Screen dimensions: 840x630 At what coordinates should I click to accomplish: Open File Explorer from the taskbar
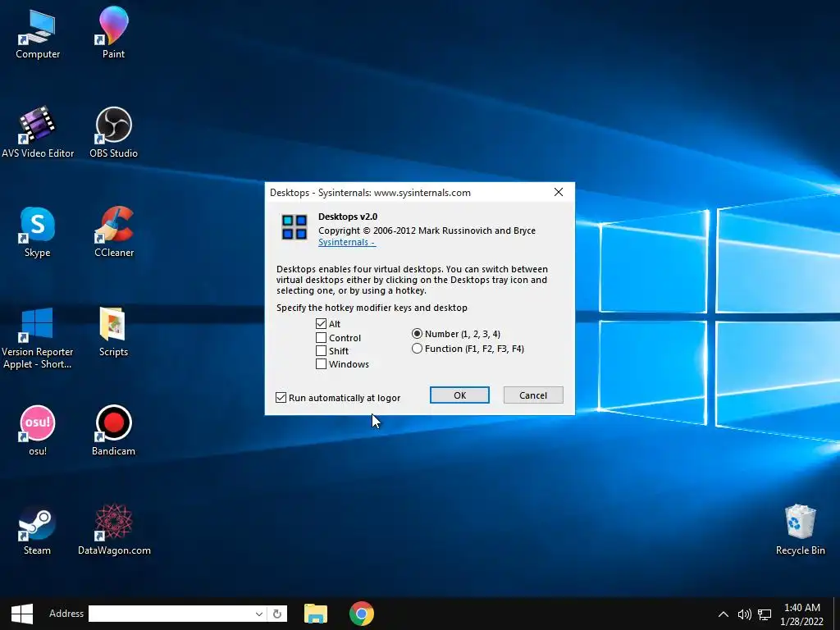pos(316,614)
